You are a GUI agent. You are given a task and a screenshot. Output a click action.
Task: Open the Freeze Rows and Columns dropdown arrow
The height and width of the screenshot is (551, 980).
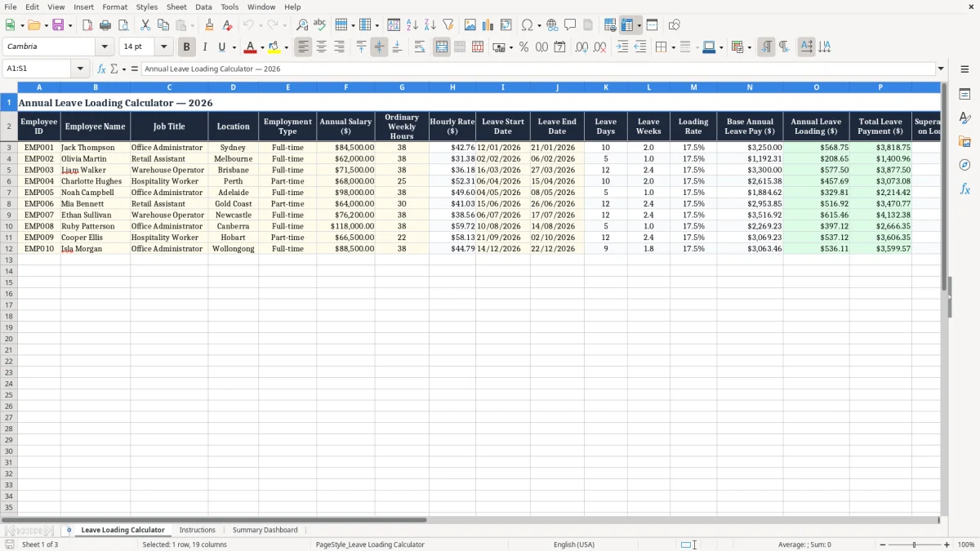tap(639, 25)
